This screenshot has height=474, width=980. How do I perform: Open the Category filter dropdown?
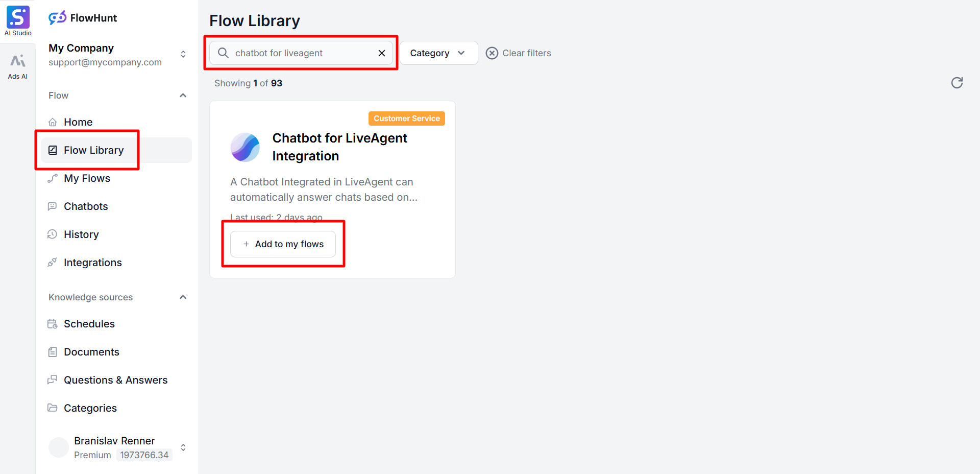438,53
